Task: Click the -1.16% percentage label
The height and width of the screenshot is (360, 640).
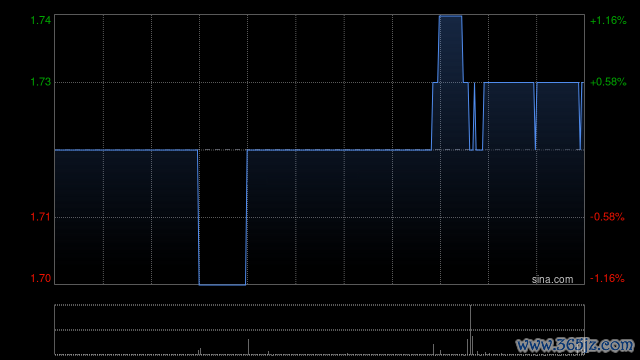Action: coord(607,278)
